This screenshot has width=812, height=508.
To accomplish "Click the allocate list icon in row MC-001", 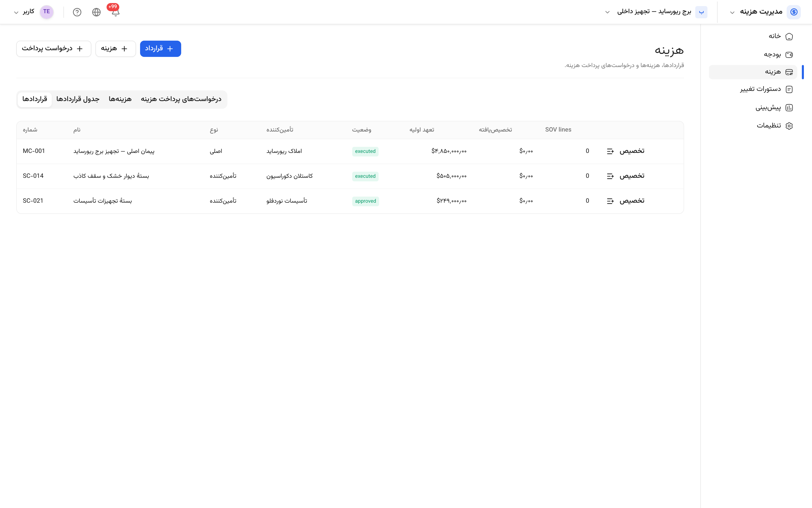I will coord(610,152).
